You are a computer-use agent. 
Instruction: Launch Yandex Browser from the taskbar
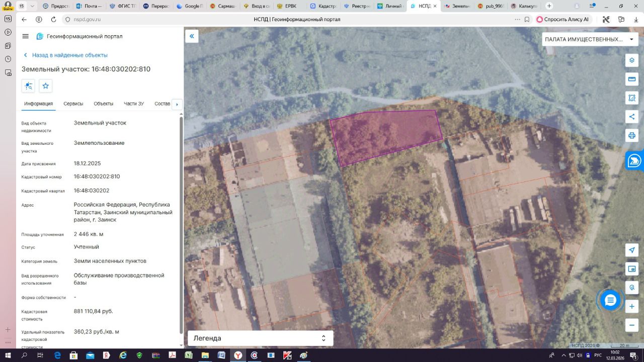pos(237,355)
